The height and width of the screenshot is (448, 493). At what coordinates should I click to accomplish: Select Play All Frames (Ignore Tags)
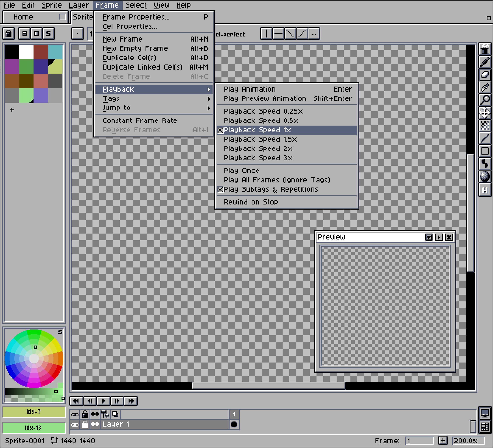287,180
